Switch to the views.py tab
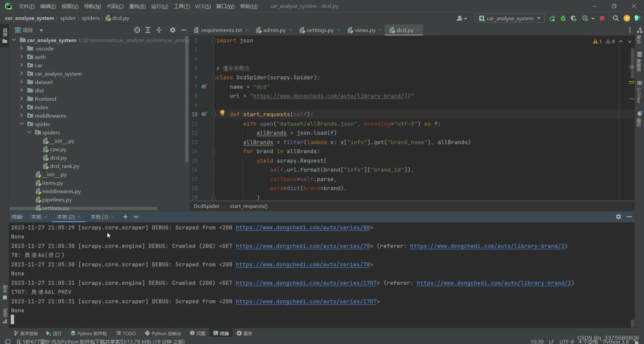This screenshot has height=344, width=644. point(365,30)
